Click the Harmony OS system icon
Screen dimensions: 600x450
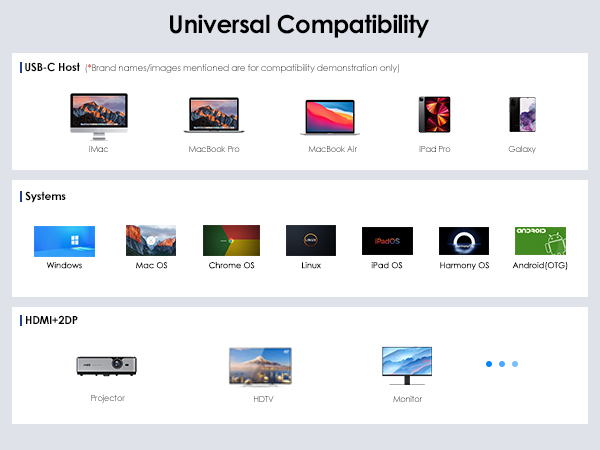coord(464,241)
